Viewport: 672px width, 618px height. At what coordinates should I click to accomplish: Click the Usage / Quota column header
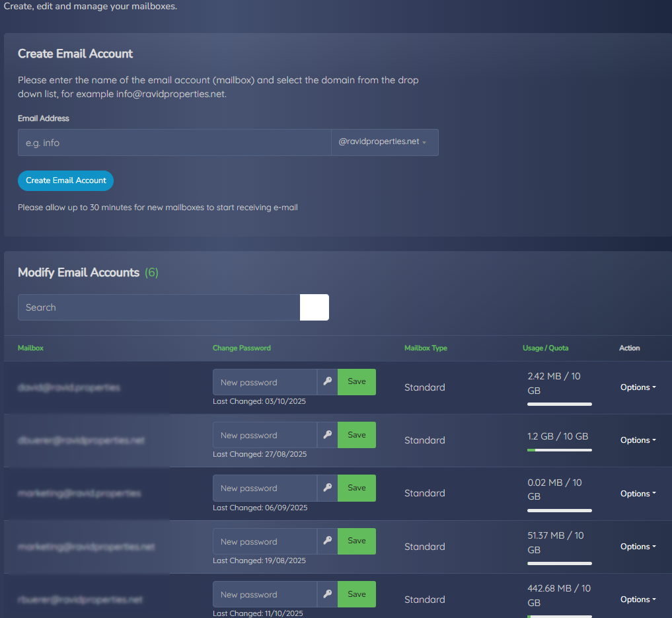[545, 348]
